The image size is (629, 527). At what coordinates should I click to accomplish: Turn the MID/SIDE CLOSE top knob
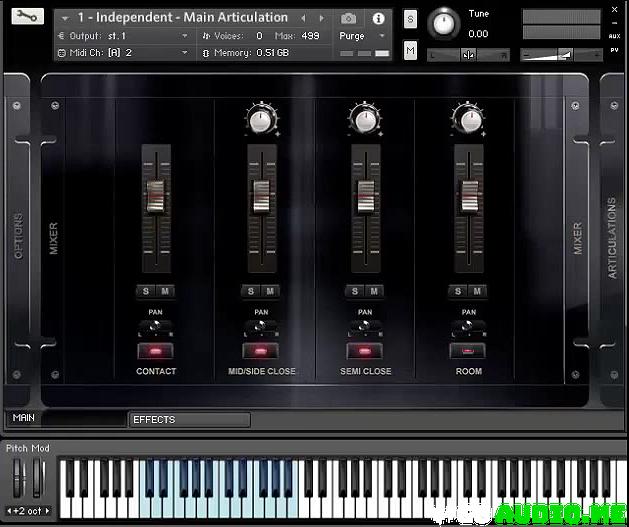click(x=261, y=120)
